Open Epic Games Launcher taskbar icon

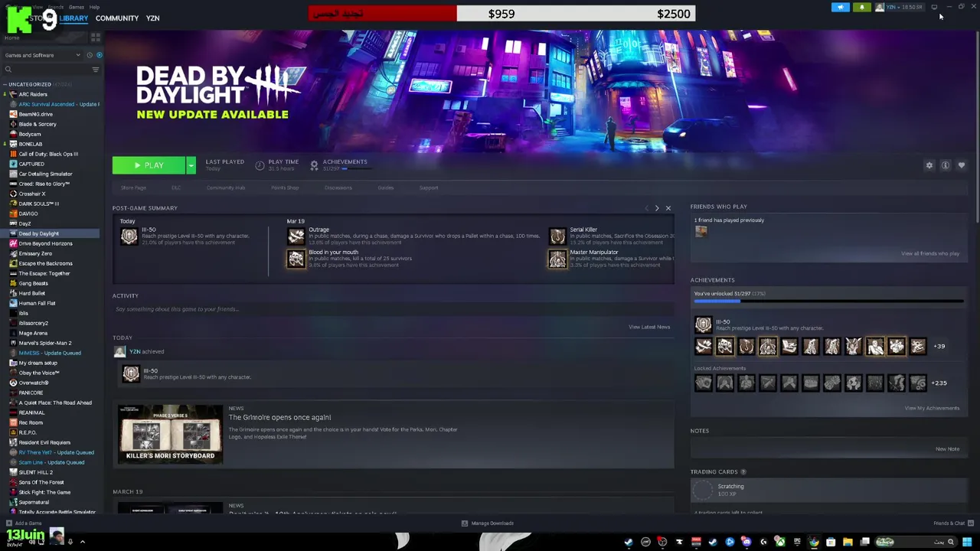(x=797, y=542)
